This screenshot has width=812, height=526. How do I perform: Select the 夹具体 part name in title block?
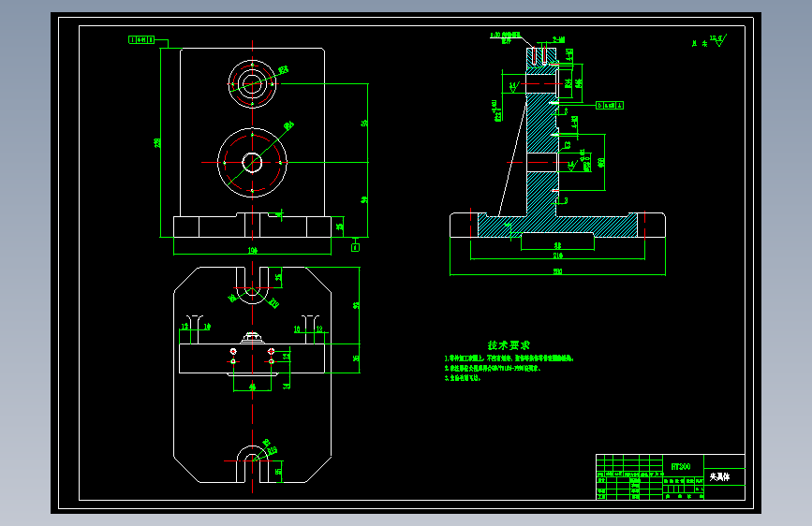pos(719,476)
